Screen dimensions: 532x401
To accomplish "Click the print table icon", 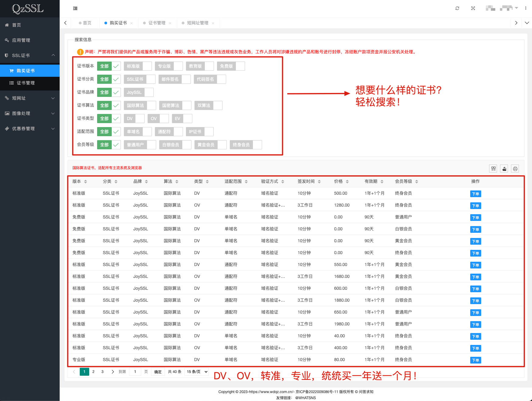I will point(515,169).
